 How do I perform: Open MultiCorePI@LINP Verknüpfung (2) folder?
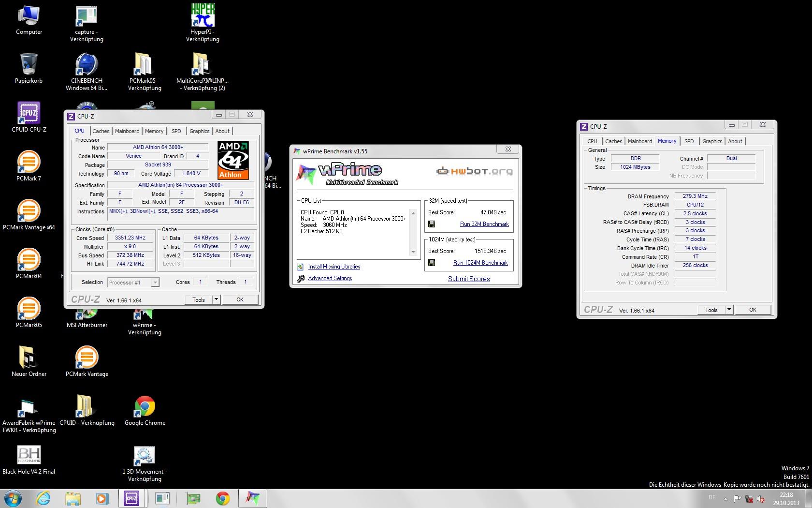pos(203,72)
